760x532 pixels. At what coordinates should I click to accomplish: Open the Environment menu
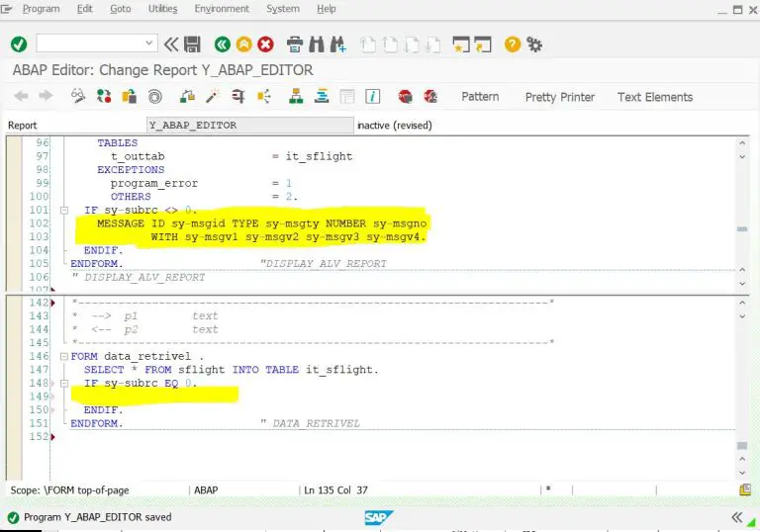pyautogui.click(x=222, y=9)
